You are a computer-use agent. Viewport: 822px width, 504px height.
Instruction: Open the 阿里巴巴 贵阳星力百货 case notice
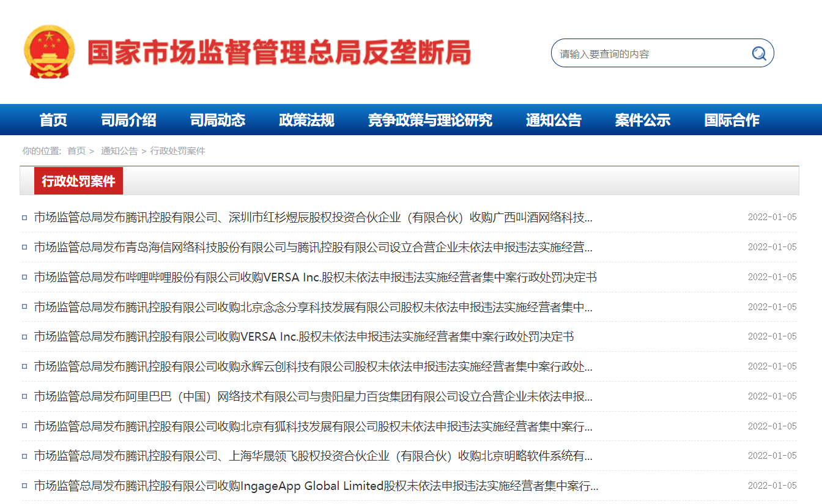(313, 396)
